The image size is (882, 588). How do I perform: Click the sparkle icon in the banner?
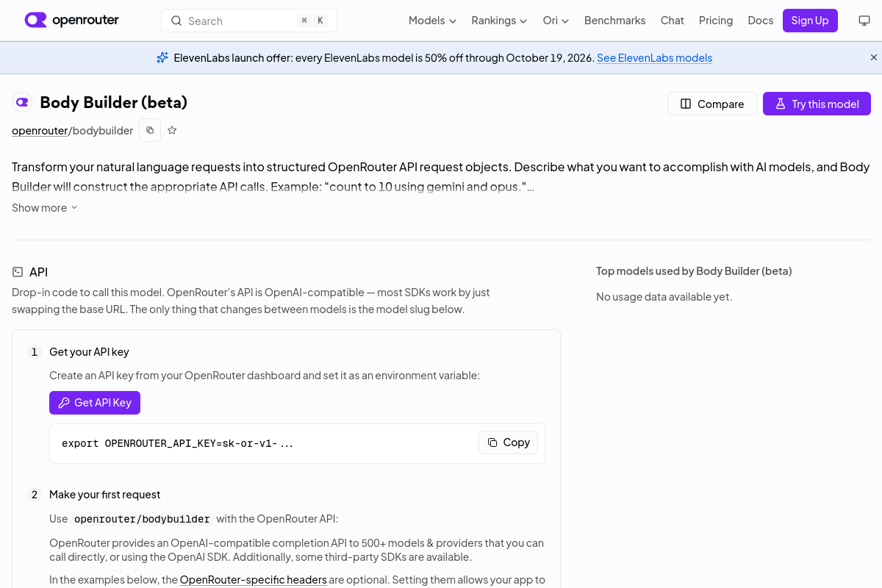point(162,57)
